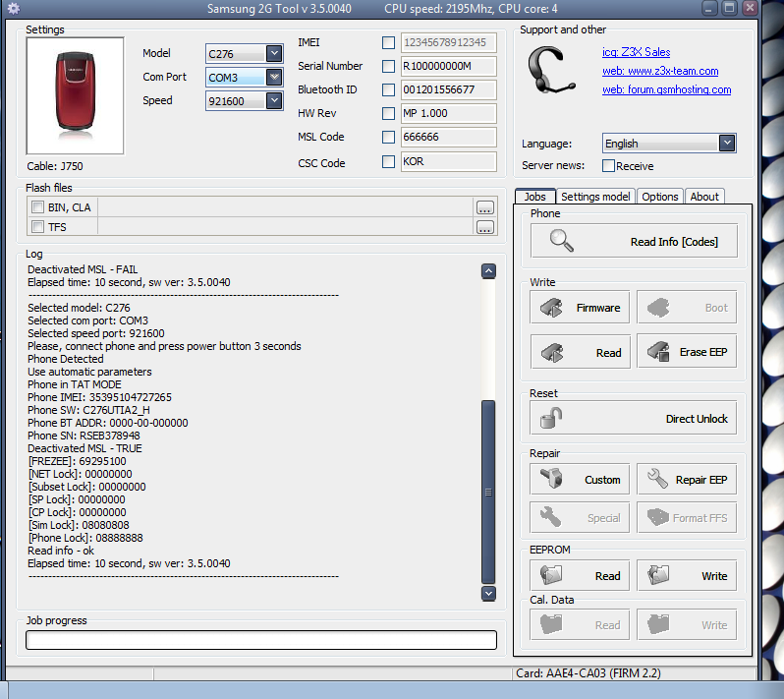
Task: Click the gear icon in title bar
Action: (14, 9)
